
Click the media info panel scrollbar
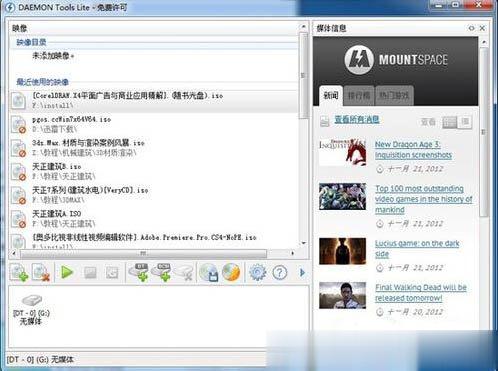(x=484, y=132)
